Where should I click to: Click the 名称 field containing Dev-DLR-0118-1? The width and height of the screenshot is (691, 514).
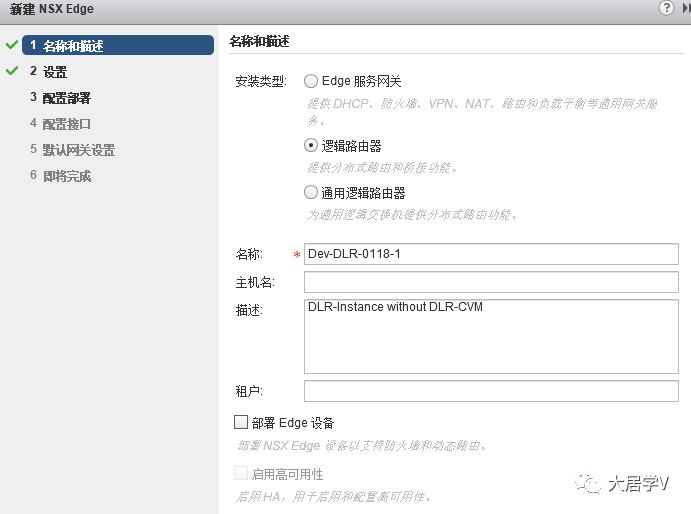point(491,254)
